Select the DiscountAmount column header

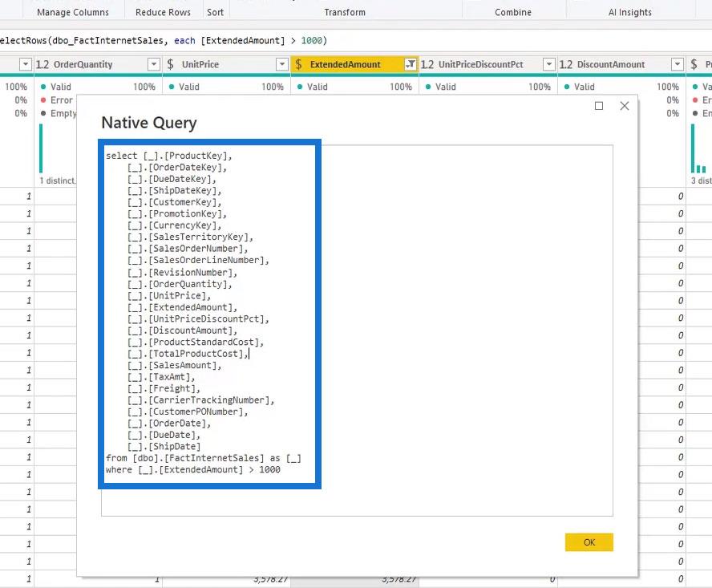(611, 64)
